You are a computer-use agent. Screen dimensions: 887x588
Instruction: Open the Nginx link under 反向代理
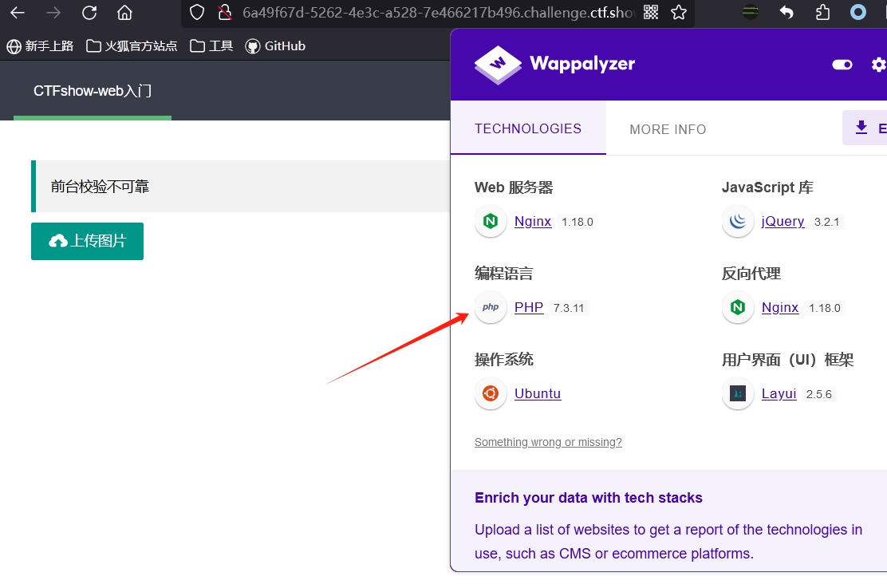780,307
